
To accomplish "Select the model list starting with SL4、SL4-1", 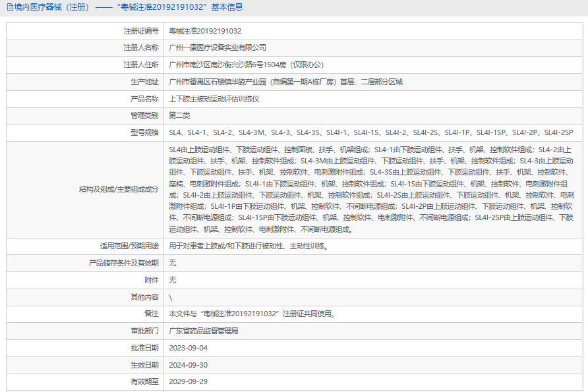I will [371, 132].
